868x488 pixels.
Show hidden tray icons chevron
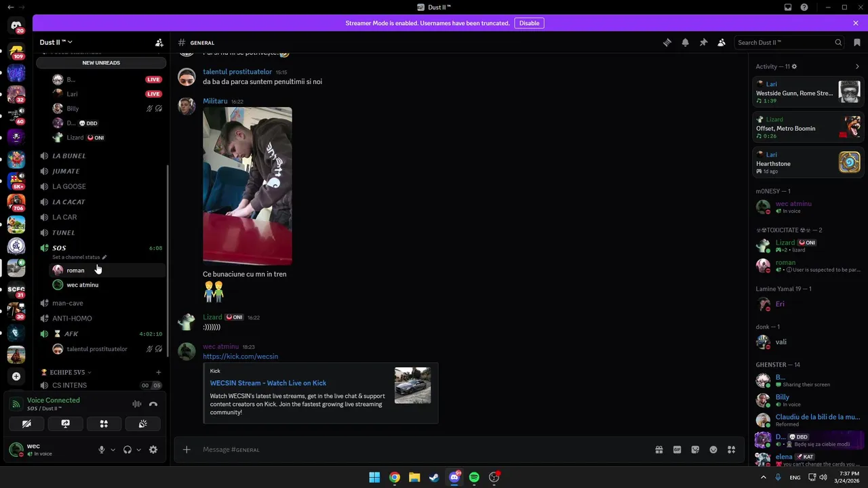764,477
